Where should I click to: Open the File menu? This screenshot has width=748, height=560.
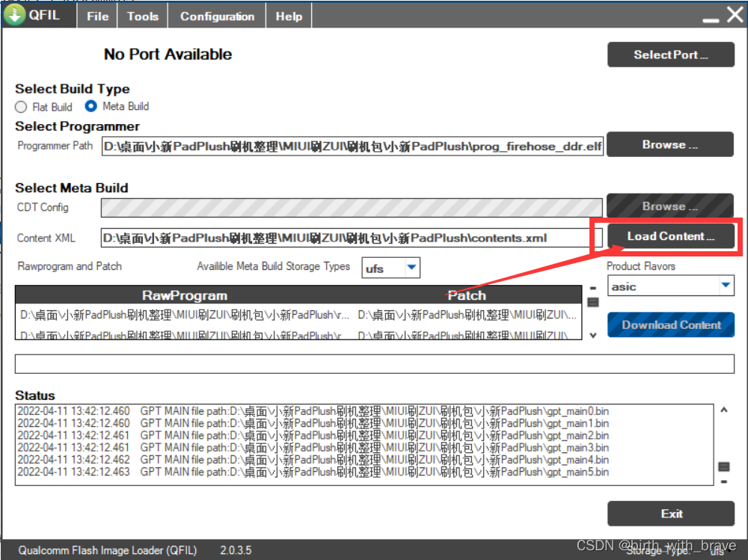[x=97, y=16]
